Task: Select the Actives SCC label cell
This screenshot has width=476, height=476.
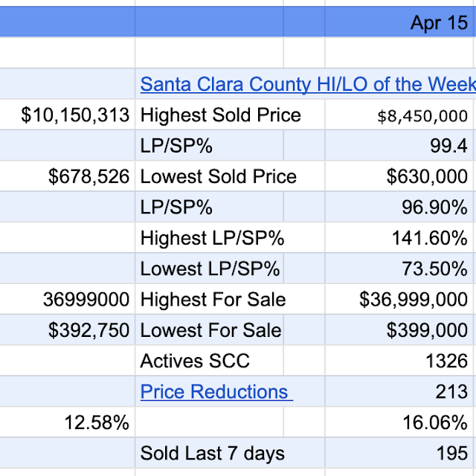Action: coord(195,361)
